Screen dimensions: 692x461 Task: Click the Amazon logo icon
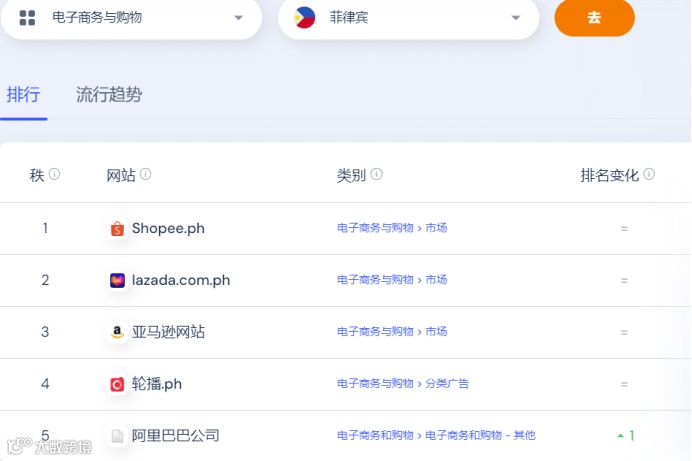tap(117, 332)
